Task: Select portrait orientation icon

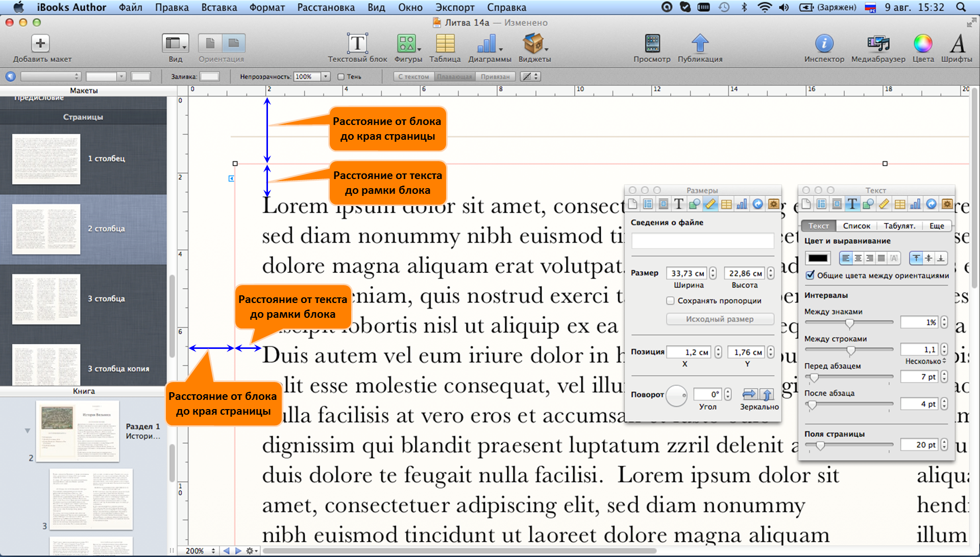Action: [x=210, y=43]
